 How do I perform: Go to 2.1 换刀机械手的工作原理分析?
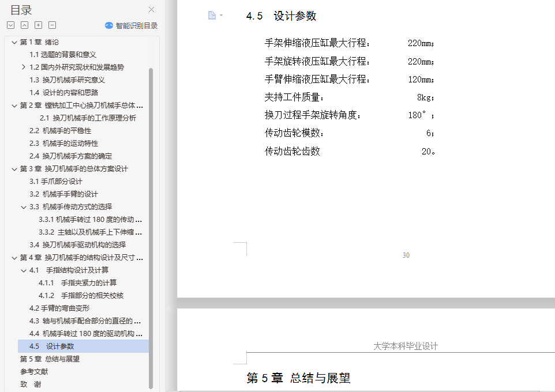[x=88, y=118]
